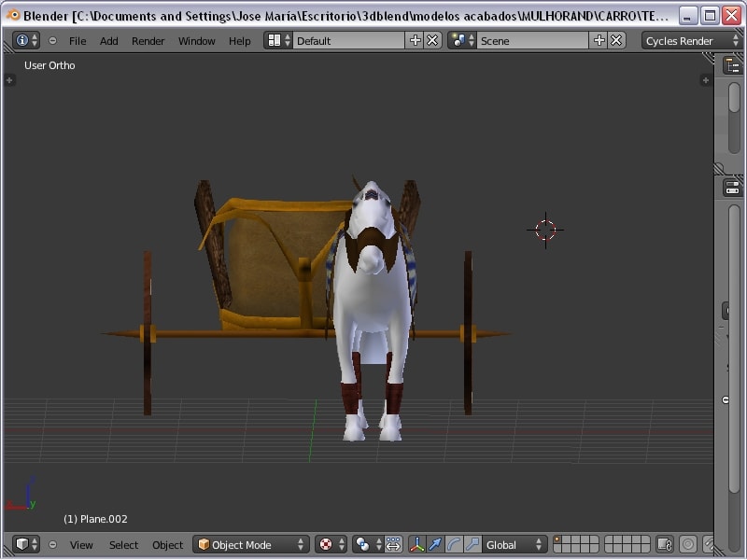Viewport: 747px width, 560px height.
Task: Add a new screen layout with plus button
Action: tap(416, 40)
